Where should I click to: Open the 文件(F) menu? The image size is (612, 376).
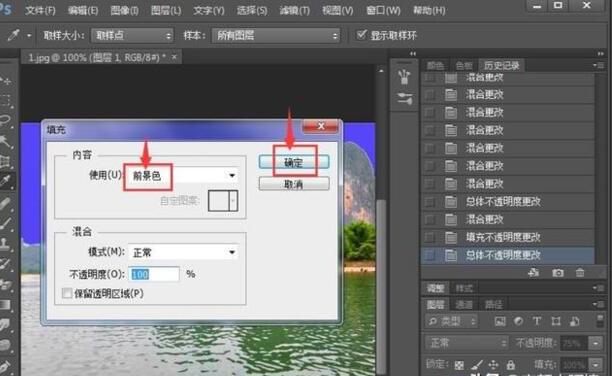[40, 10]
